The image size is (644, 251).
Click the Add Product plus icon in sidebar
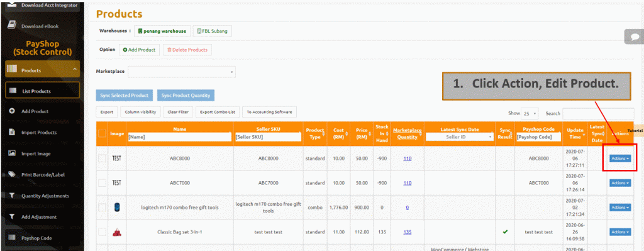[x=12, y=111]
